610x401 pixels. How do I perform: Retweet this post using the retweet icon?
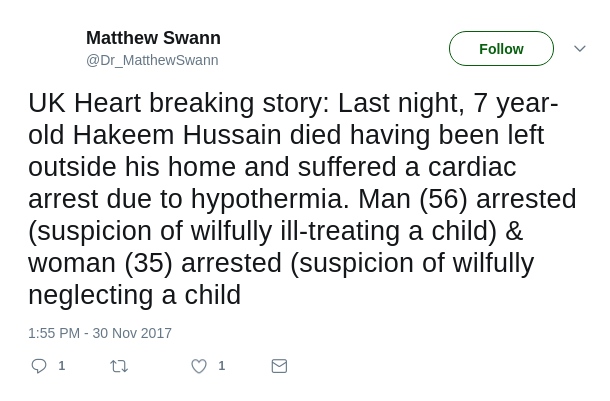[x=119, y=366]
